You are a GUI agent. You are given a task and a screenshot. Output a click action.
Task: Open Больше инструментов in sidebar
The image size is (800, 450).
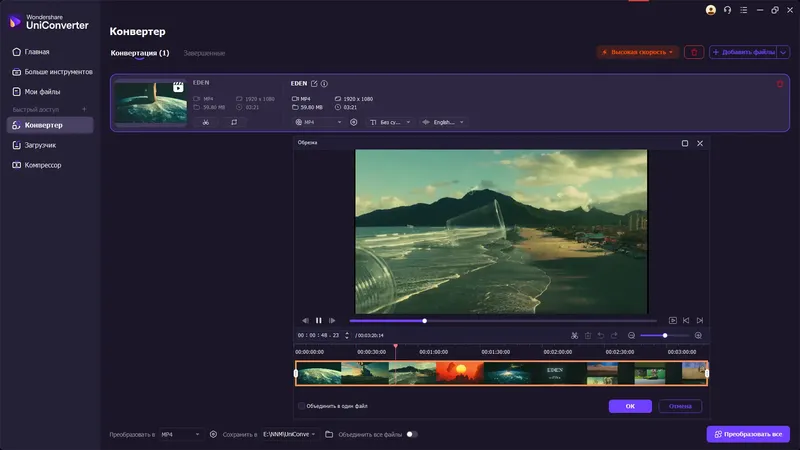(52, 72)
